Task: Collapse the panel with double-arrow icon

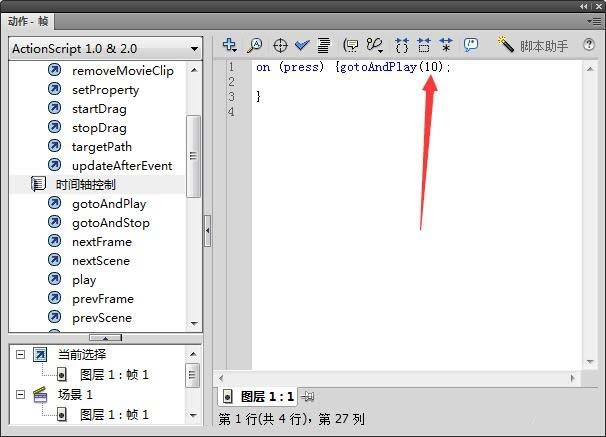Action: (x=584, y=6)
